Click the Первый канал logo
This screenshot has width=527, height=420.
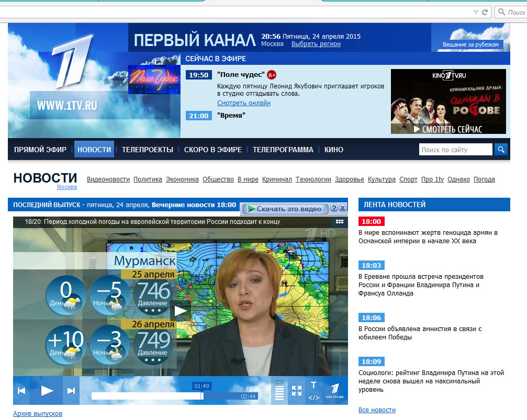coord(72,61)
